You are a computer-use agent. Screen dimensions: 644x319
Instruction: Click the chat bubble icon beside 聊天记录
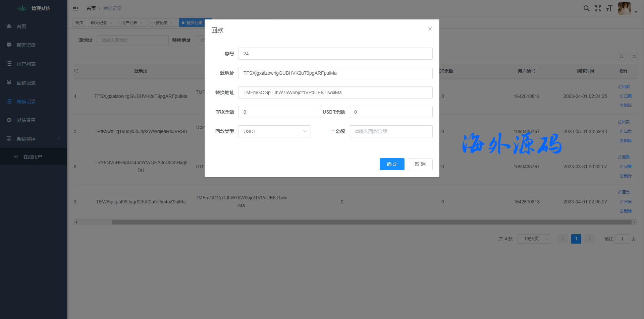tap(9, 45)
